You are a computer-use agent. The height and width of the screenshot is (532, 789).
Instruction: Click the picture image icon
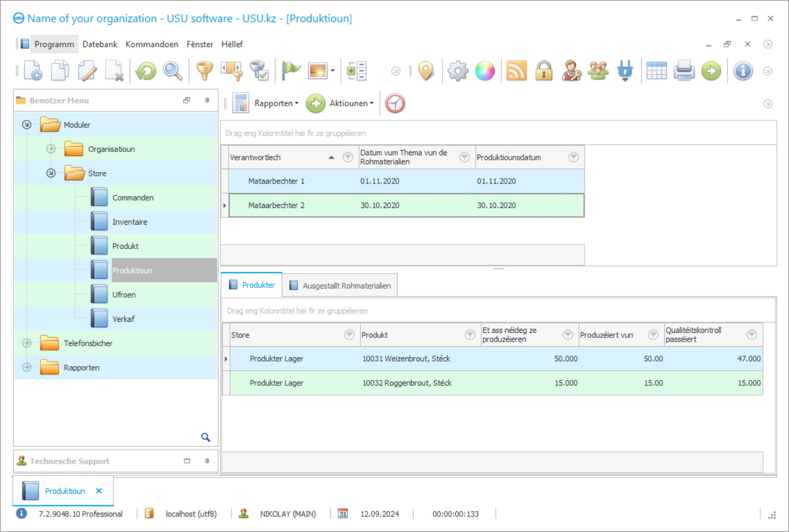pos(318,71)
